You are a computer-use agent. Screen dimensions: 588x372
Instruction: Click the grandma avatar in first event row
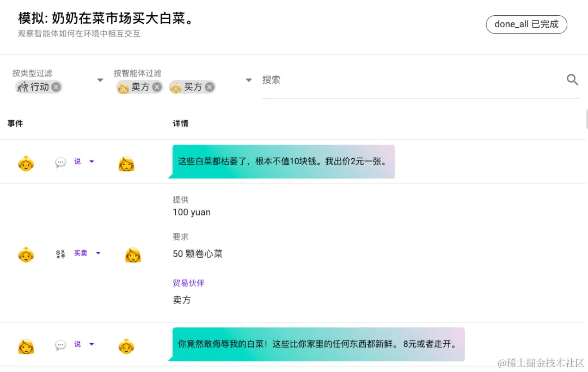[x=26, y=161]
